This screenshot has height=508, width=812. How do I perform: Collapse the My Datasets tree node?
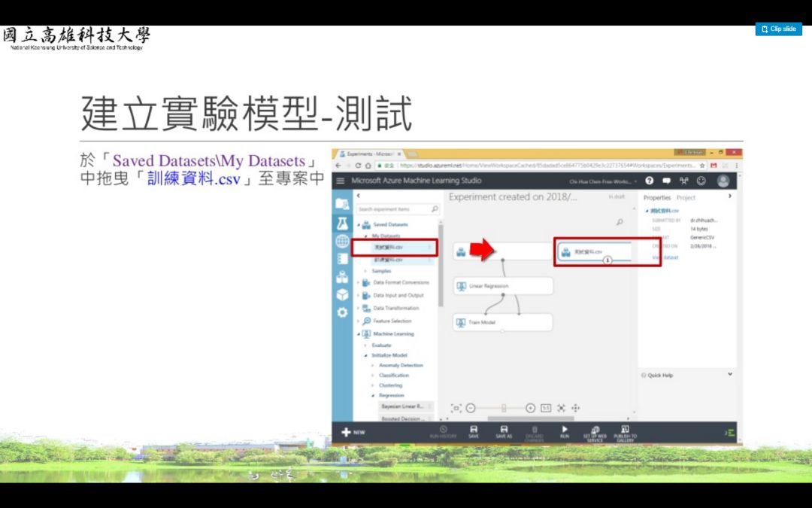pos(365,236)
